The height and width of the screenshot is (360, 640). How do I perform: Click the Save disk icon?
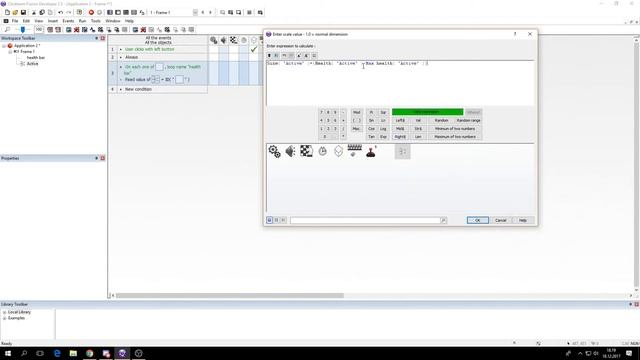23,13
